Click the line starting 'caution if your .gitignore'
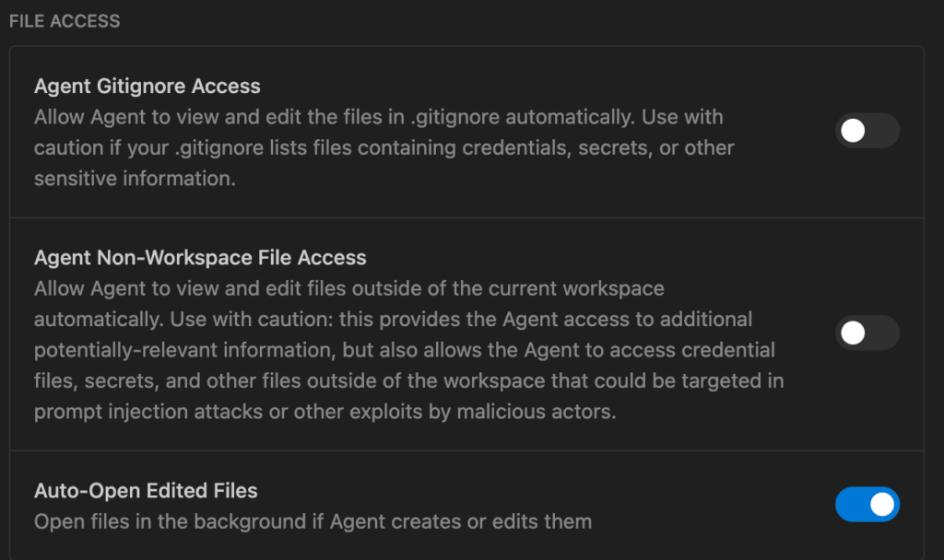This screenshot has width=944, height=560. [x=384, y=147]
